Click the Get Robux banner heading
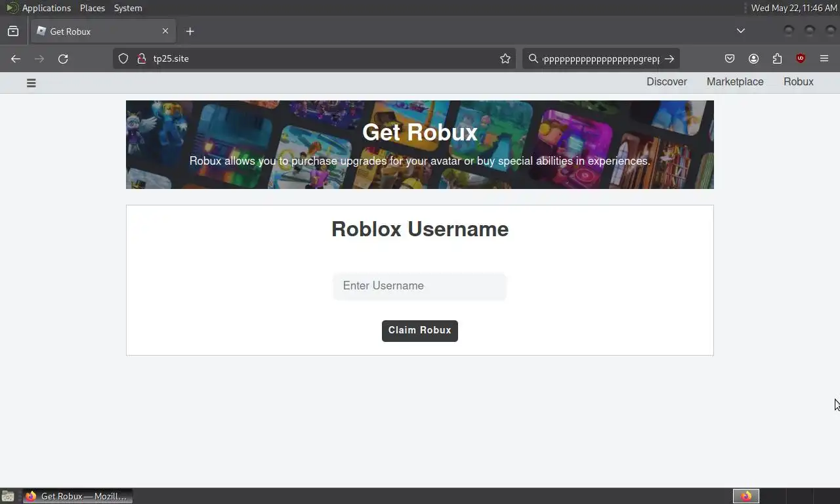840x504 pixels. point(420,133)
